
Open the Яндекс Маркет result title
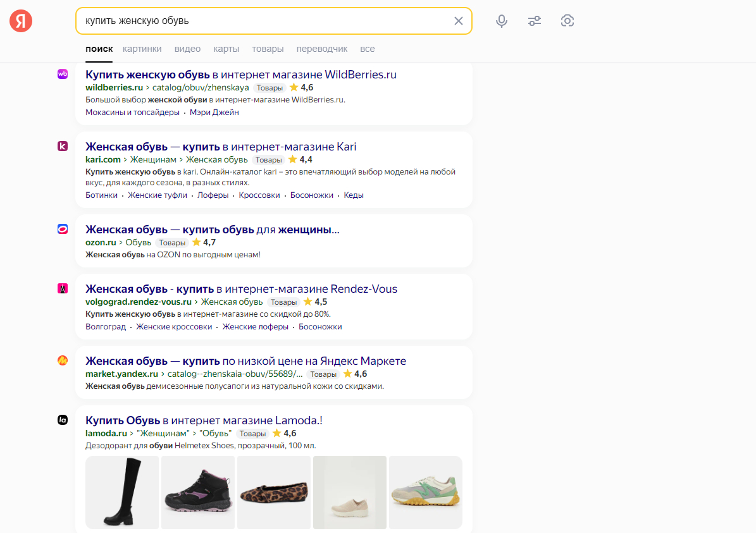click(x=246, y=361)
